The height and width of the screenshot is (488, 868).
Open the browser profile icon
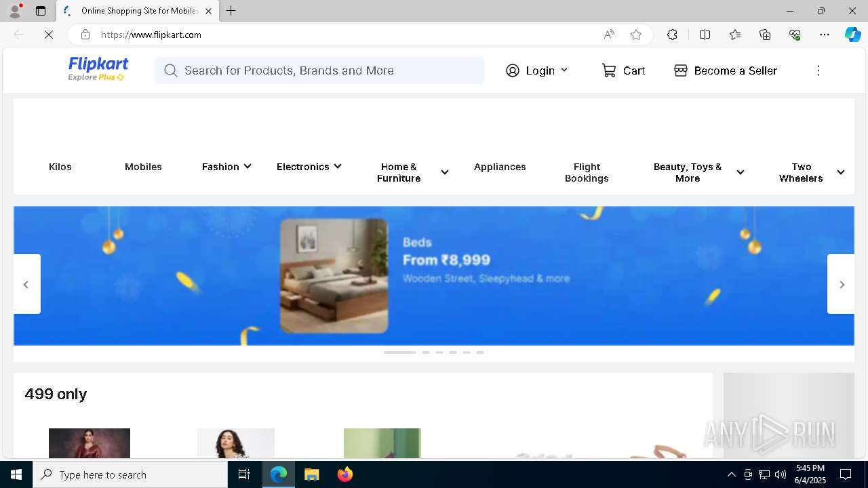pyautogui.click(x=15, y=11)
